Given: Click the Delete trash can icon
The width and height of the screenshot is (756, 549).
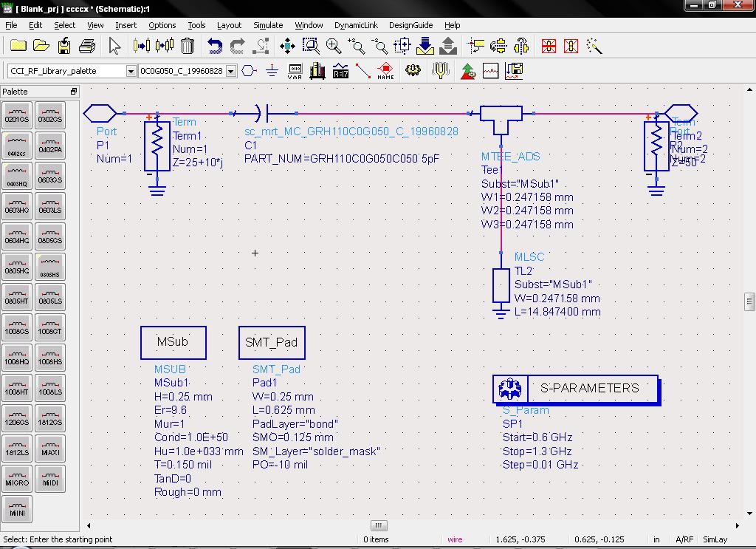Looking at the screenshot, I should point(187,46).
